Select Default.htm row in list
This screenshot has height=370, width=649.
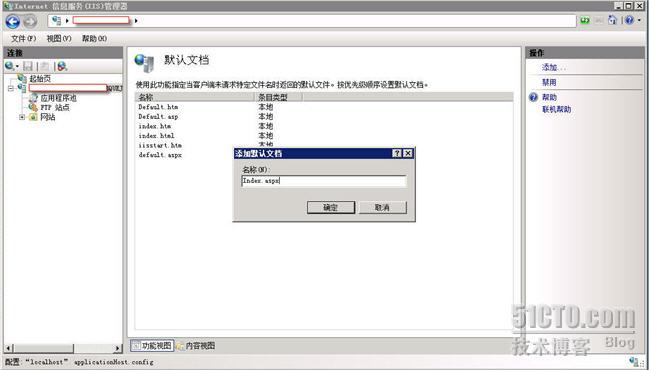[x=324, y=107]
